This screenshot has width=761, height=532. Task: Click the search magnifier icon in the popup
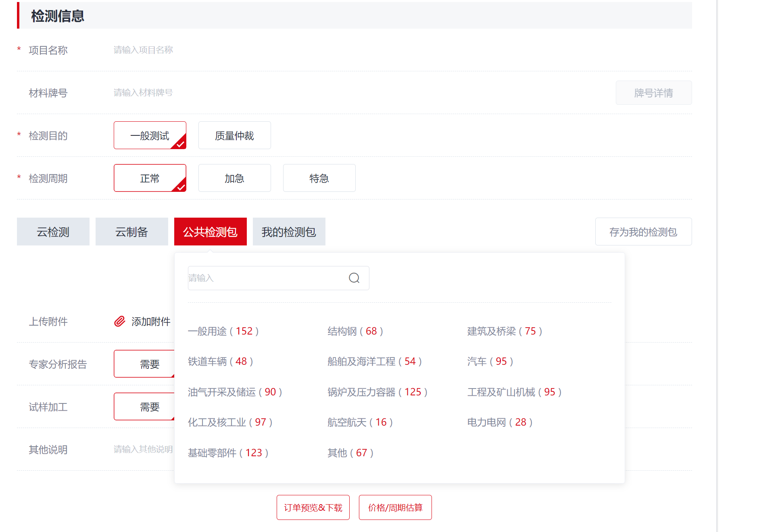(354, 278)
